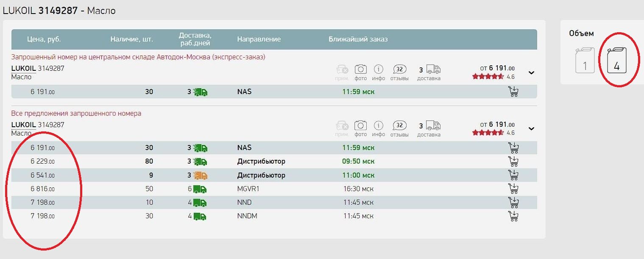
Task: Add the 6 191 NAS offer in all offers to cart
Action: pyautogui.click(x=513, y=148)
